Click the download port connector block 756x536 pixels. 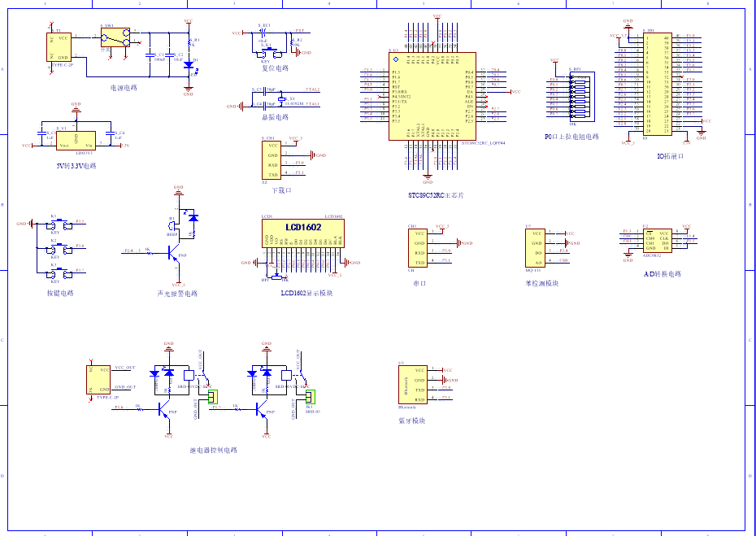pyautogui.click(x=272, y=160)
